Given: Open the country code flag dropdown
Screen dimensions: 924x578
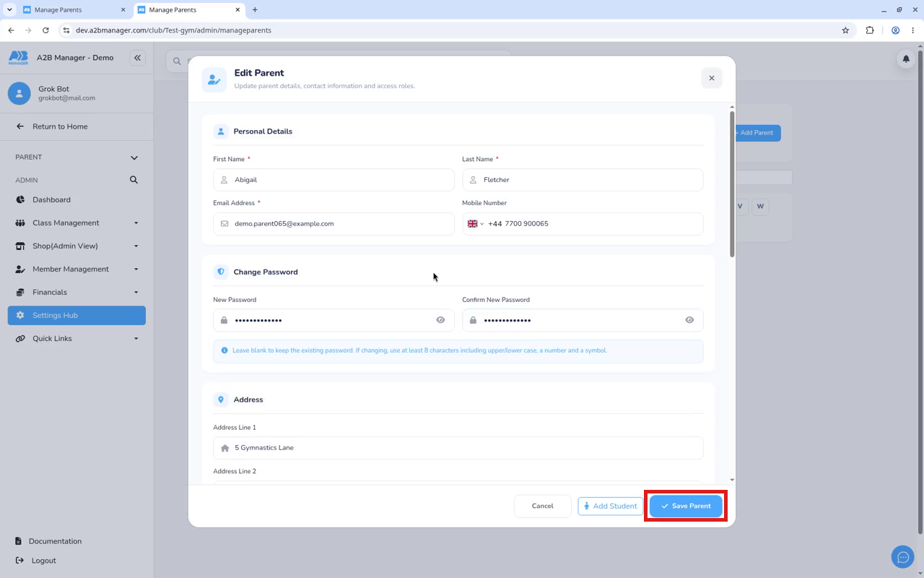Looking at the screenshot, I should pyautogui.click(x=475, y=224).
